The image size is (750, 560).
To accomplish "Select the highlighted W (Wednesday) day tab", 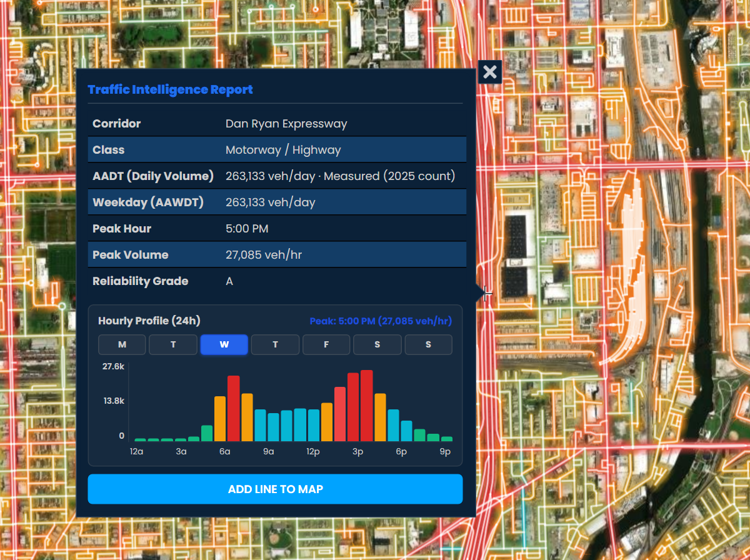I will (x=224, y=345).
